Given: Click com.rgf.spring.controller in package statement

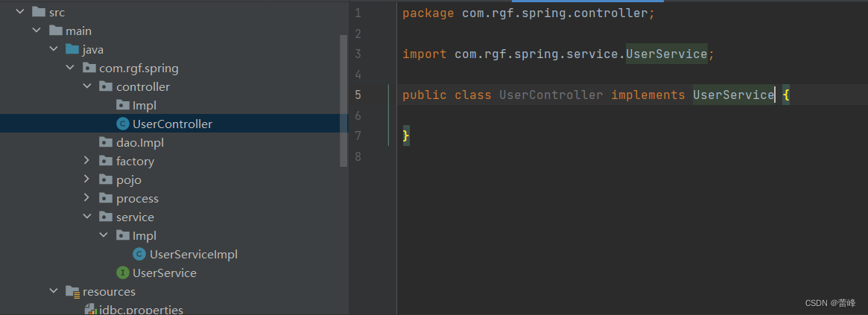Looking at the screenshot, I should [x=554, y=13].
